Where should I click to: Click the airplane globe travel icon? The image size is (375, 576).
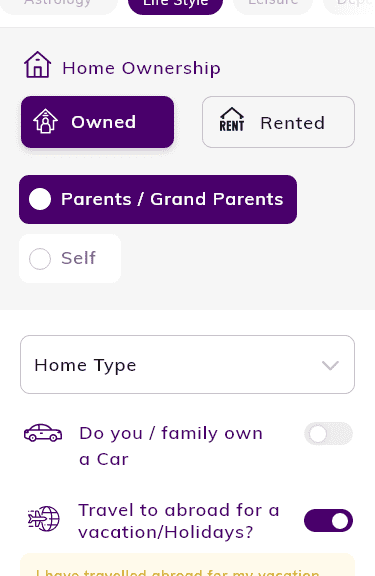coord(44,518)
